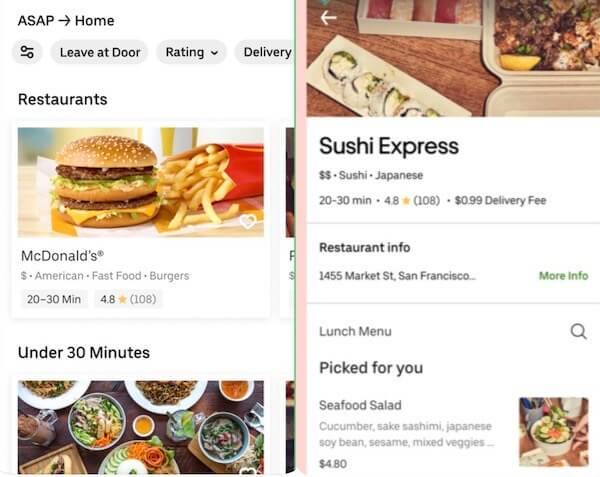Click the 20–30 Min badge on McDonald's
The width and height of the screenshot is (600, 477).
pyautogui.click(x=54, y=299)
